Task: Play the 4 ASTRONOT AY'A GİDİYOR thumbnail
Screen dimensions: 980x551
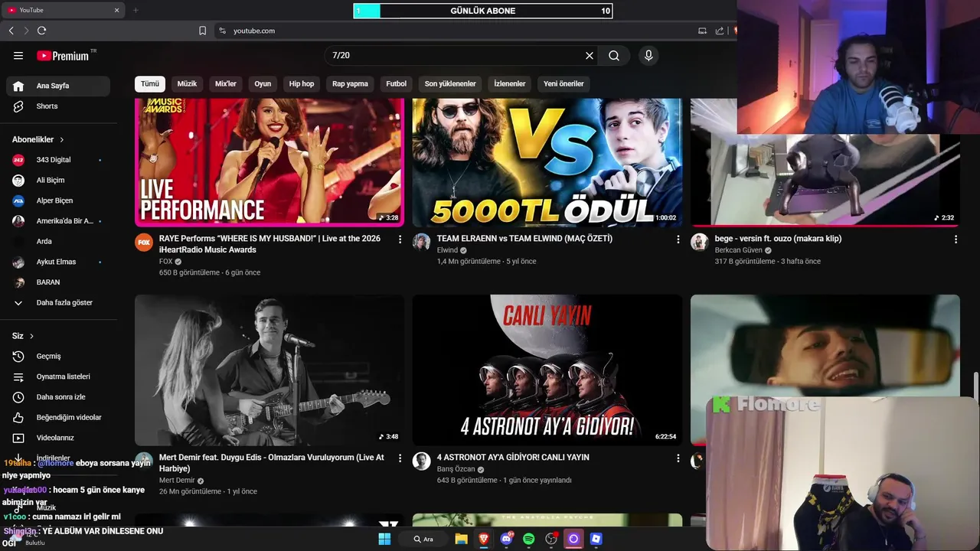Action: (547, 370)
